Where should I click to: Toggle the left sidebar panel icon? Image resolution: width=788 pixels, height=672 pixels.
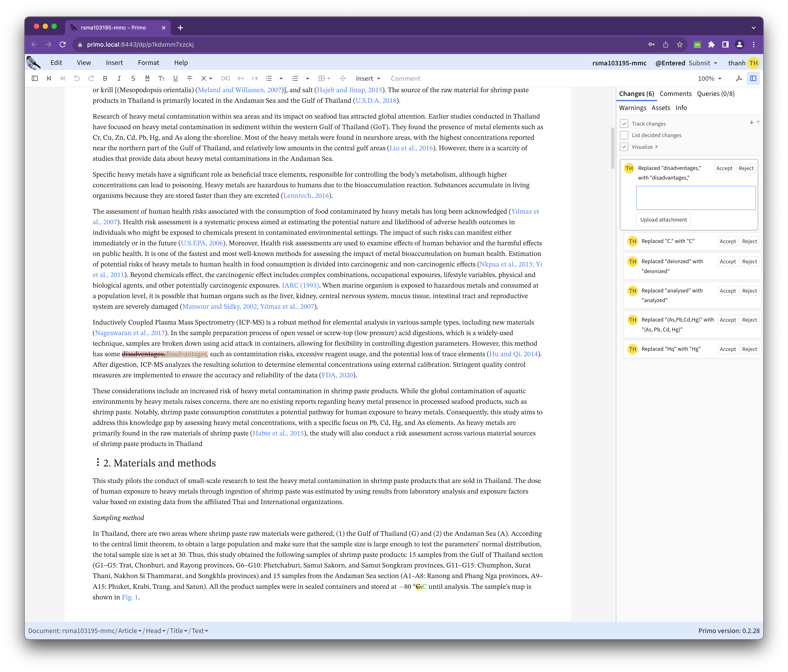click(35, 78)
